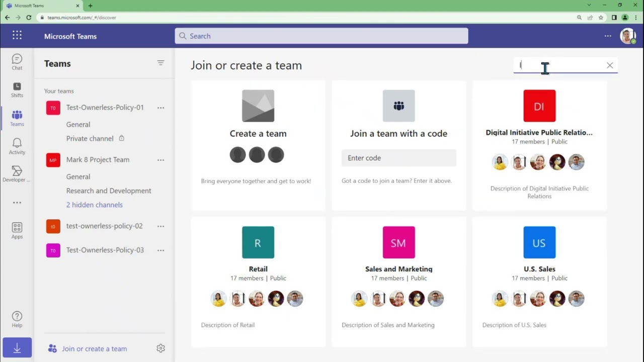Open the Chat section in the left rail
The height and width of the screenshot is (362, 644).
tap(17, 62)
